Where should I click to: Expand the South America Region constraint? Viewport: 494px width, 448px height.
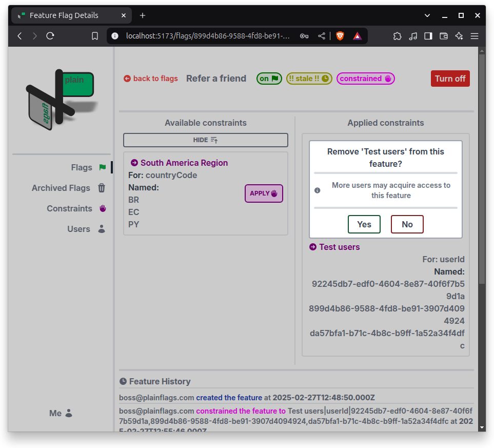coord(179,163)
